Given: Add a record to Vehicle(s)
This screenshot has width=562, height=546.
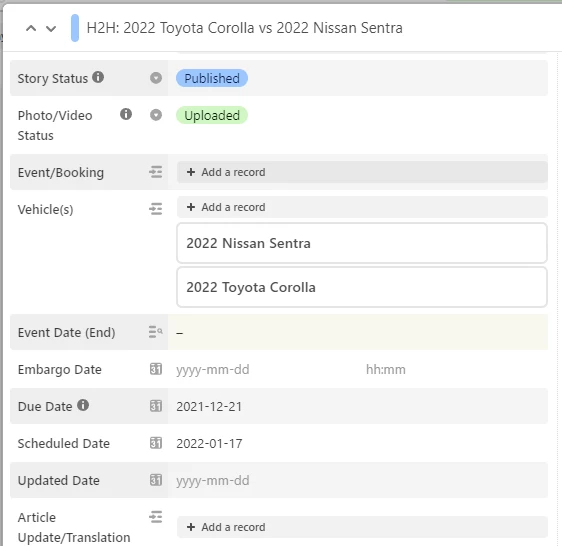Looking at the screenshot, I should [x=362, y=207].
